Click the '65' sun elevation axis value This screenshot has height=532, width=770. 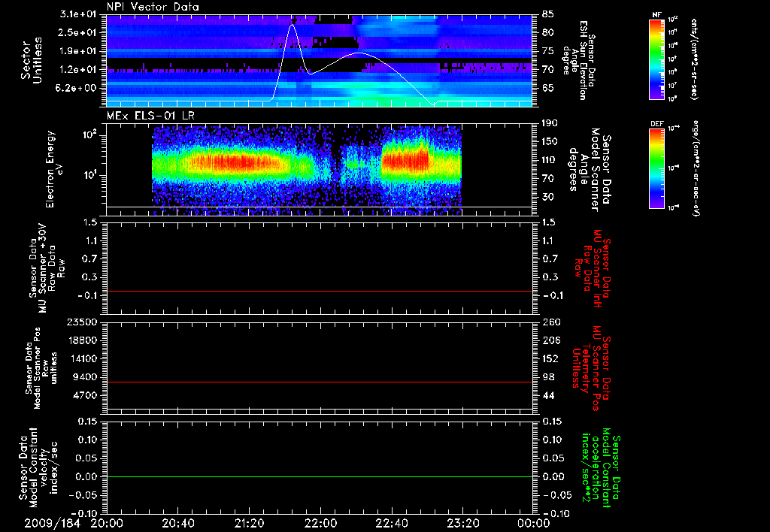coord(548,89)
